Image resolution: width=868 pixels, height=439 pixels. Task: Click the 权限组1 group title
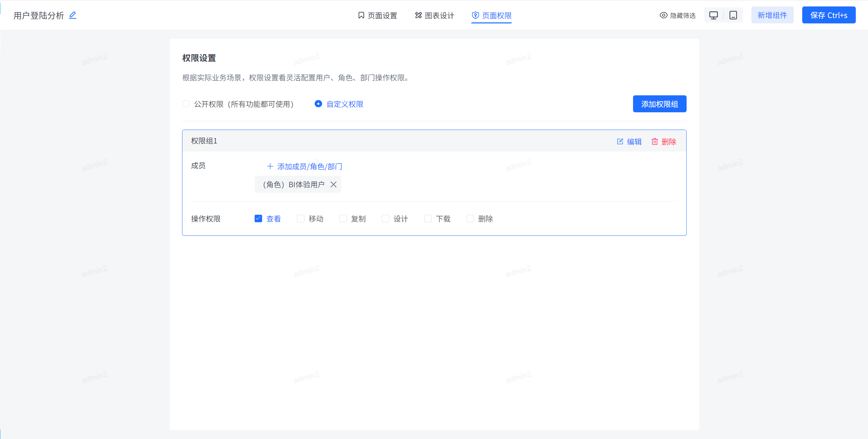coord(204,141)
